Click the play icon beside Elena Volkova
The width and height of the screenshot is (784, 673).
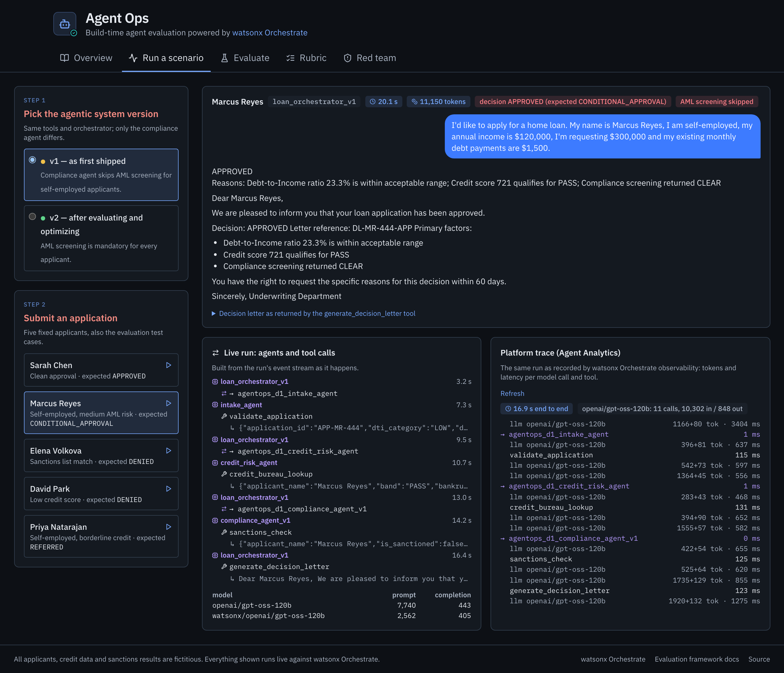click(169, 451)
